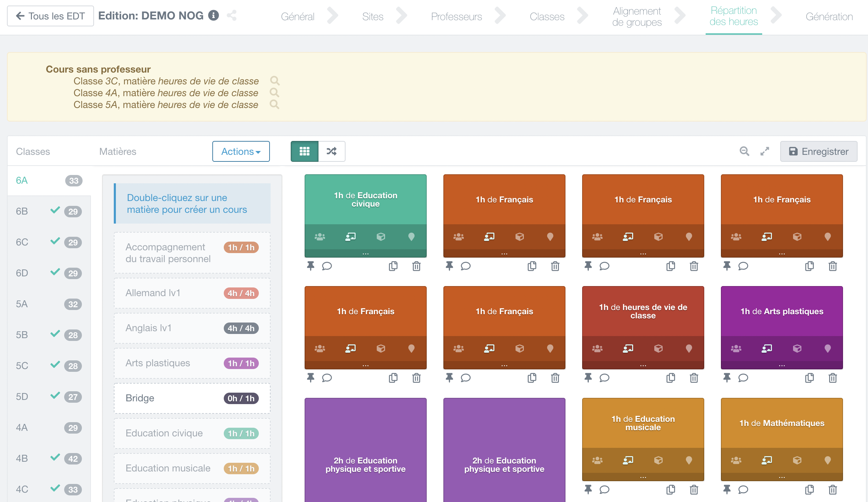Delete the Arts plastiques course card

[x=833, y=378]
